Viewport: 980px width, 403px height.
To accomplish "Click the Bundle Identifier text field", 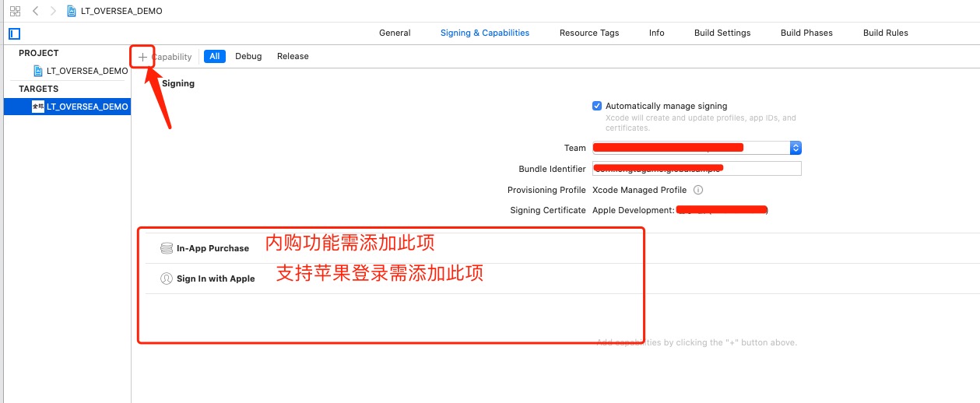I will click(x=696, y=169).
